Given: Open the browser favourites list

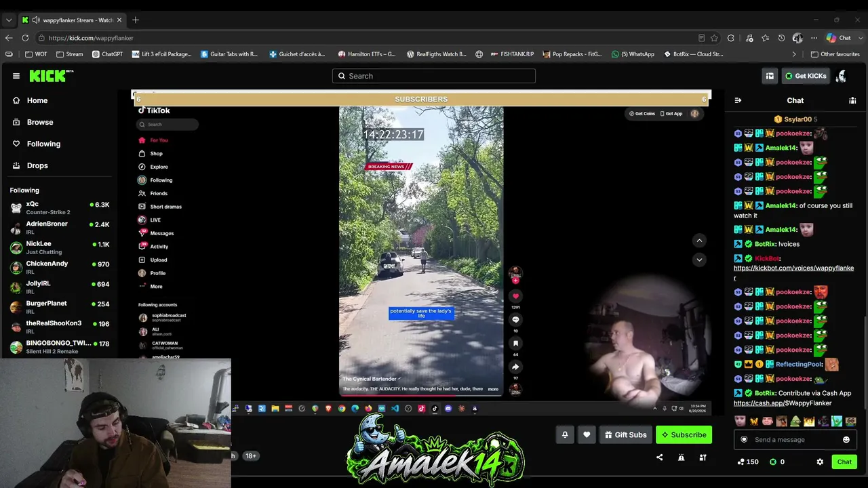Looking at the screenshot, I should [766, 38].
